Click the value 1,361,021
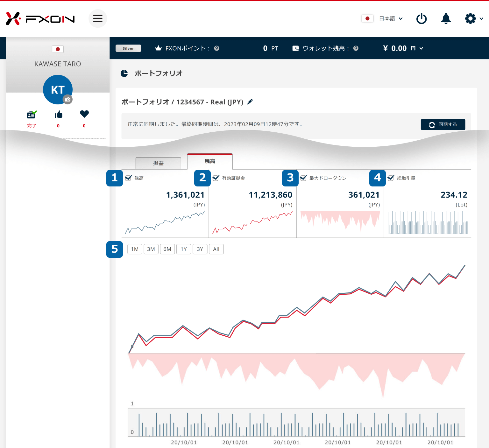Image resolution: width=489 pixels, height=448 pixels. [185, 195]
